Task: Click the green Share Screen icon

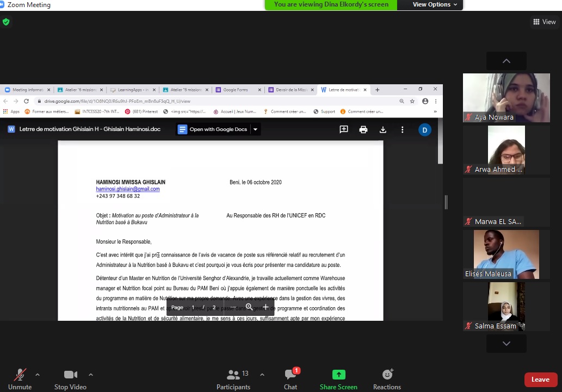Action: [x=338, y=375]
